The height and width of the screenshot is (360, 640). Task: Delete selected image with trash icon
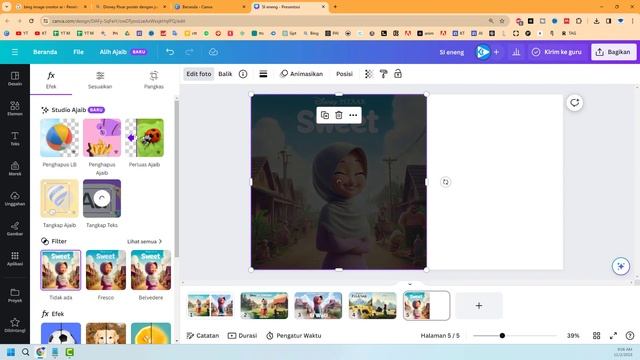(339, 115)
